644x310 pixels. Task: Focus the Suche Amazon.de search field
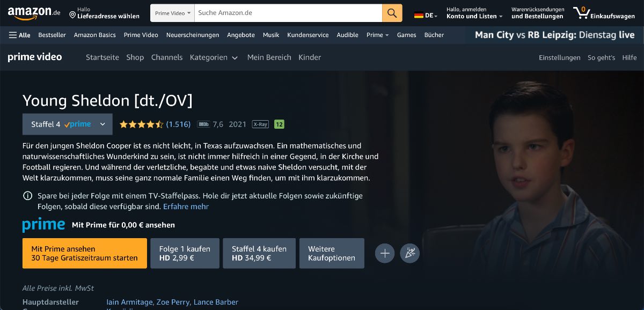point(288,13)
